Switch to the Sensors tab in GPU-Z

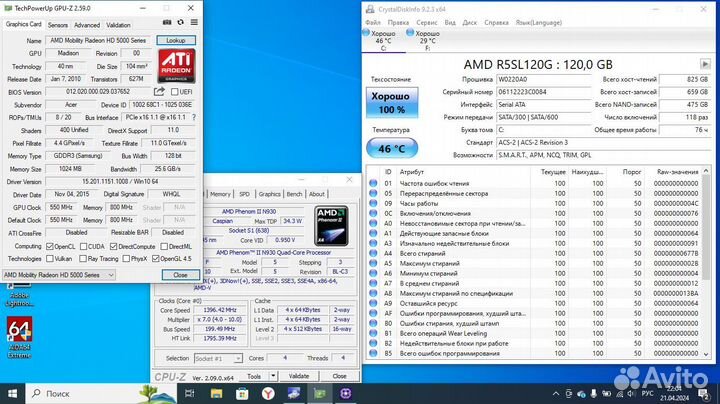coord(58,25)
